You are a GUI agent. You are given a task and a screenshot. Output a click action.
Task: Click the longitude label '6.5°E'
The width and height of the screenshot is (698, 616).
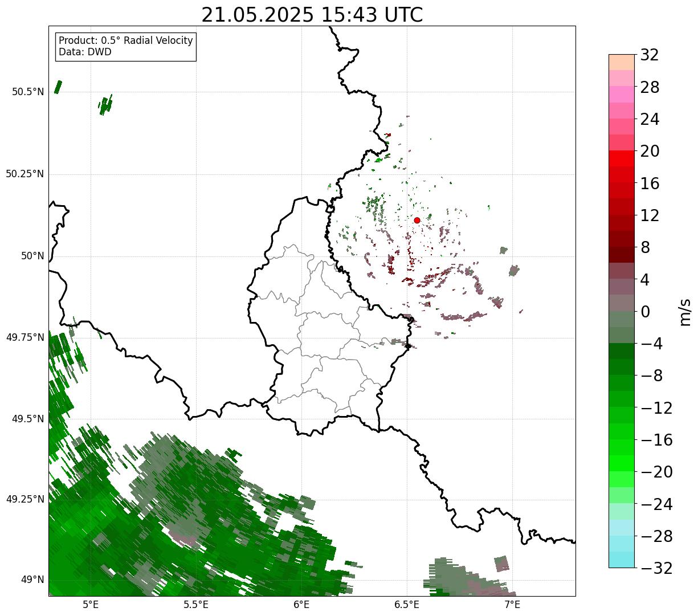(407, 605)
